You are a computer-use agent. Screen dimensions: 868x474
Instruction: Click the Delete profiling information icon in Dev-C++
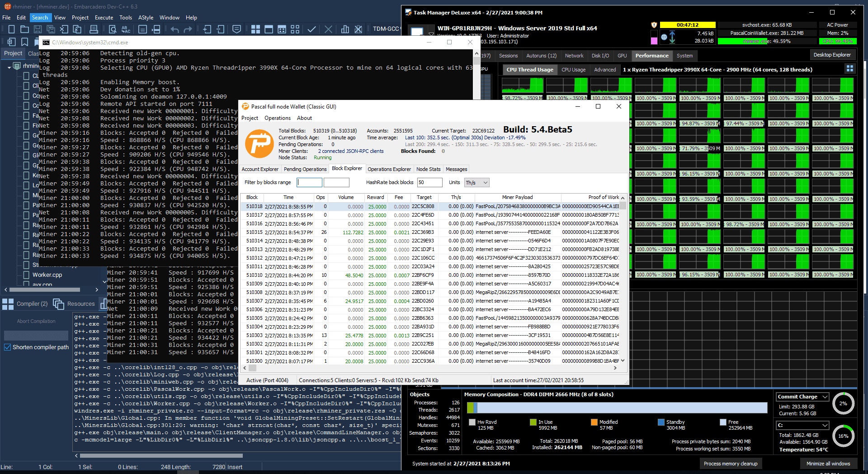pos(358,29)
